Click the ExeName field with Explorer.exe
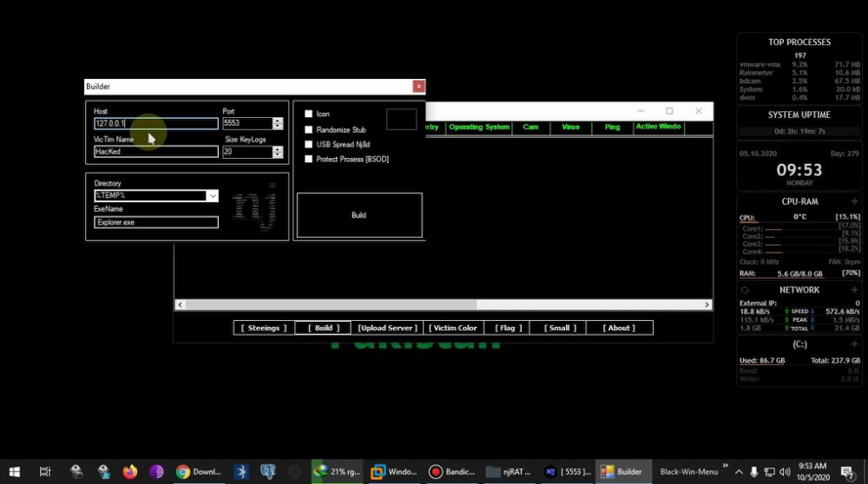This screenshot has width=868, height=484. [156, 222]
